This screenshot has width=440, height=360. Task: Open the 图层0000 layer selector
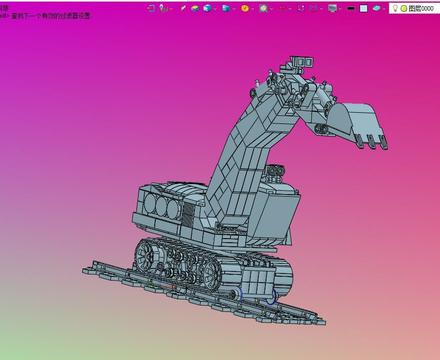click(414, 8)
